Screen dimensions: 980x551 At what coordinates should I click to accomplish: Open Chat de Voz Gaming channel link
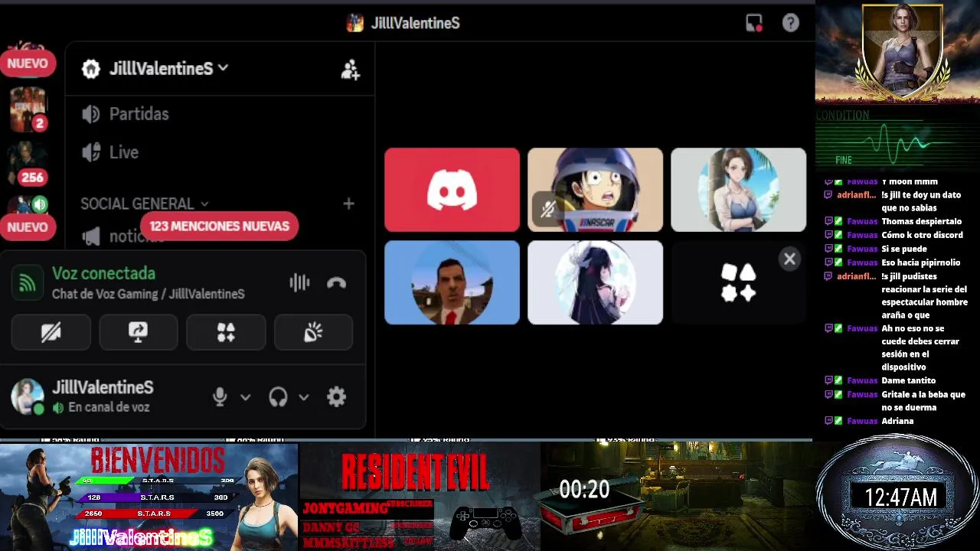[x=148, y=294]
